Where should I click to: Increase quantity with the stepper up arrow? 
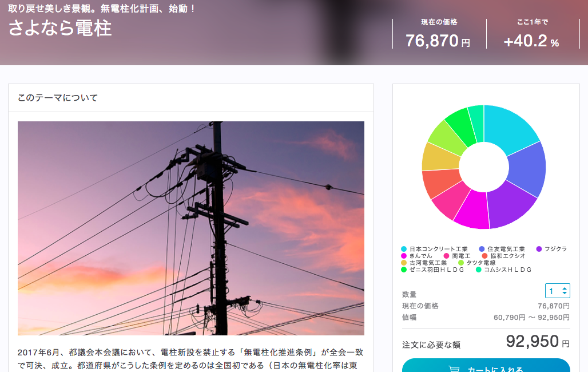(x=565, y=288)
